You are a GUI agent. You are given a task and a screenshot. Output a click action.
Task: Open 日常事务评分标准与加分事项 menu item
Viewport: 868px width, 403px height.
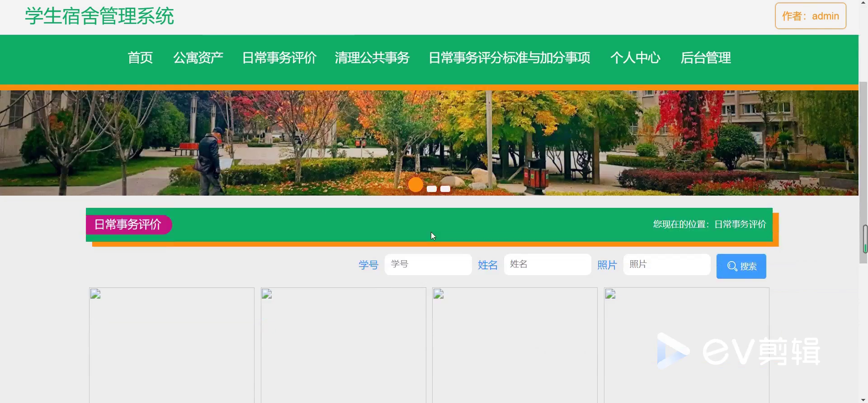509,58
